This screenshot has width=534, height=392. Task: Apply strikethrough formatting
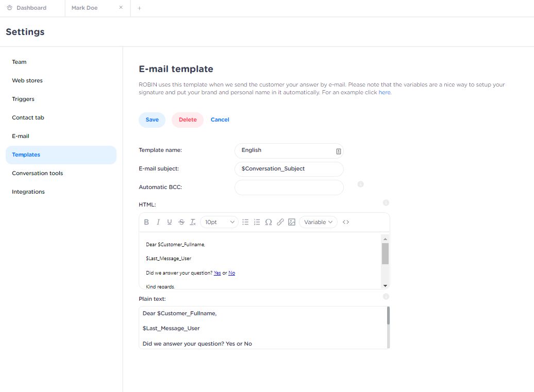(181, 222)
